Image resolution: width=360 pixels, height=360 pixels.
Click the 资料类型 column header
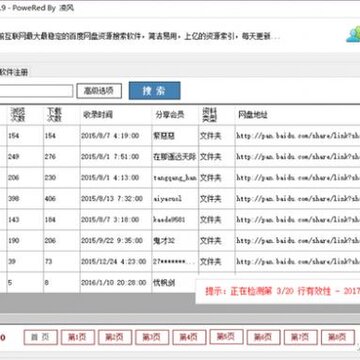click(x=209, y=114)
